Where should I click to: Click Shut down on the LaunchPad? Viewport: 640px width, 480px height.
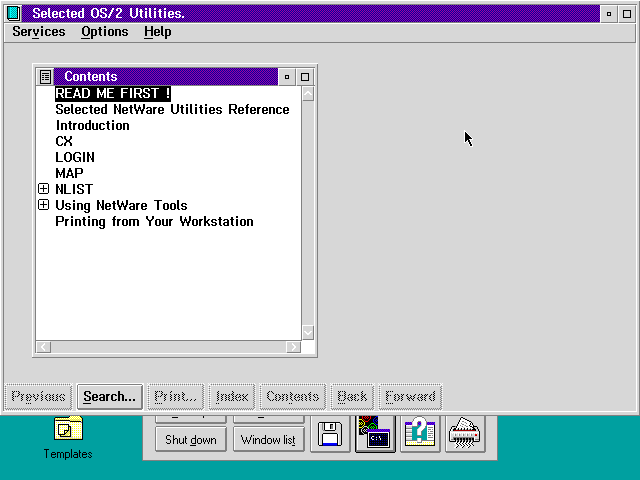tap(191, 440)
